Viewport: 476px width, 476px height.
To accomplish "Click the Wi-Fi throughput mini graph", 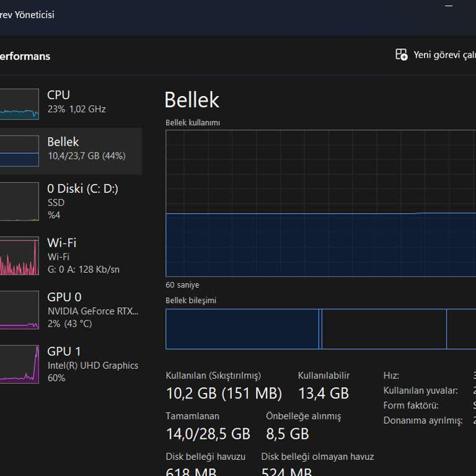I will tap(19, 255).
